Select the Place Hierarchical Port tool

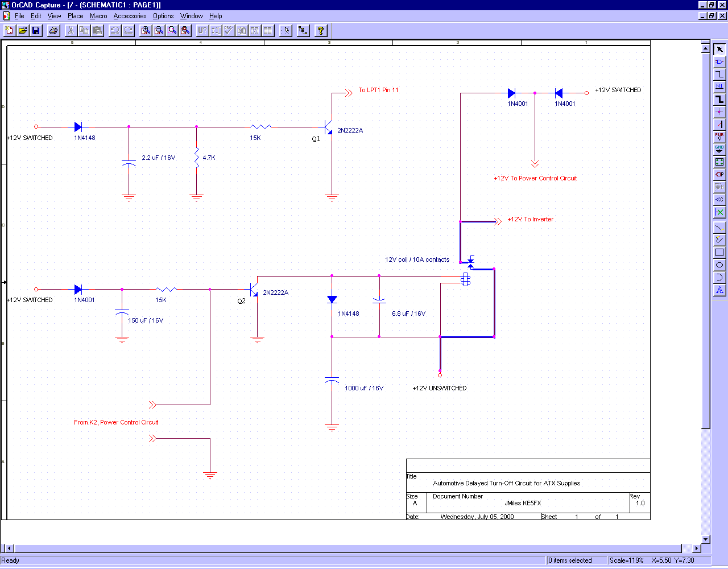[719, 174]
